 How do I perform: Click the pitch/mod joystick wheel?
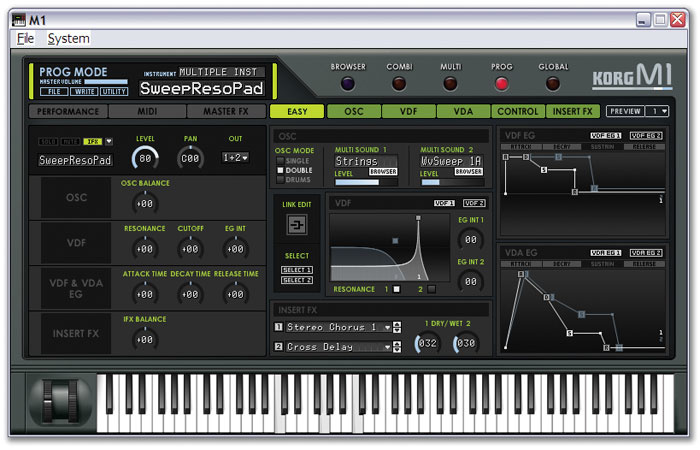[61, 400]
